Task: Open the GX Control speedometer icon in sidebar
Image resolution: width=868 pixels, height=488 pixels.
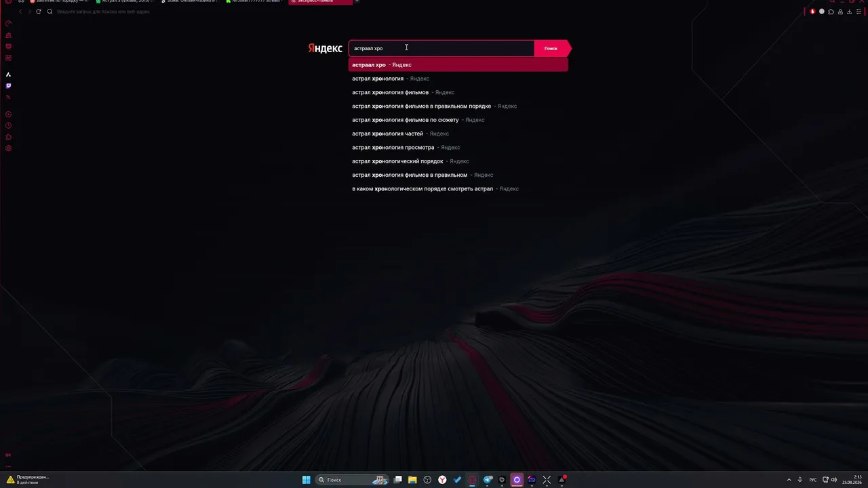Action: tap(8, 24)
